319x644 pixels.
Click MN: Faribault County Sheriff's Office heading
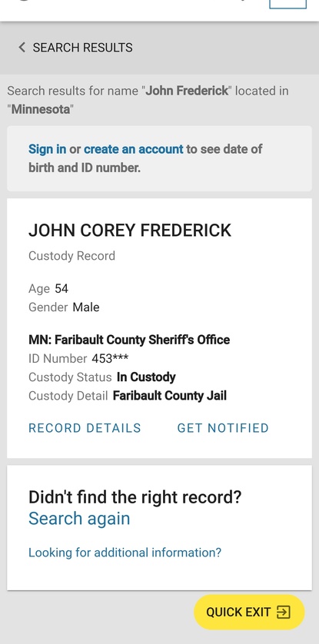[x=129, y=340]
